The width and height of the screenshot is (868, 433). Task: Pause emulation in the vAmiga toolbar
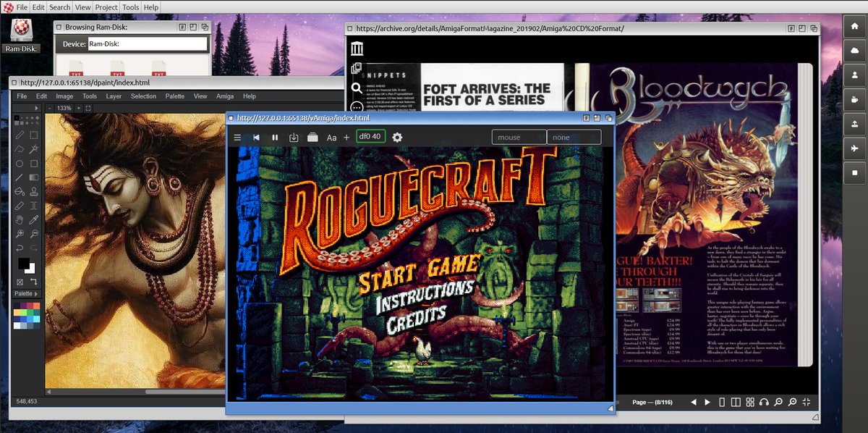pos(274,137)
